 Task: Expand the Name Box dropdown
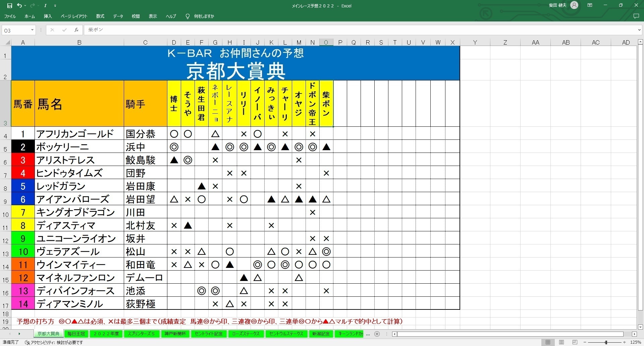coord(32,30)
